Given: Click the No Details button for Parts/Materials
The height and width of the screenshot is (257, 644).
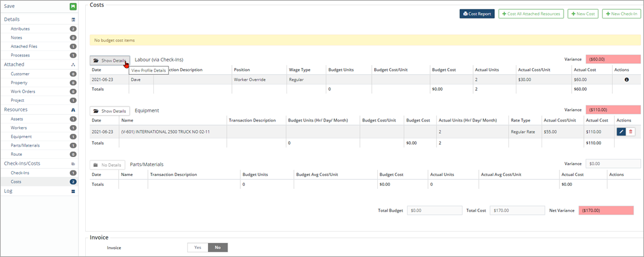Looking at the screenshot, I should coord(107,165).
